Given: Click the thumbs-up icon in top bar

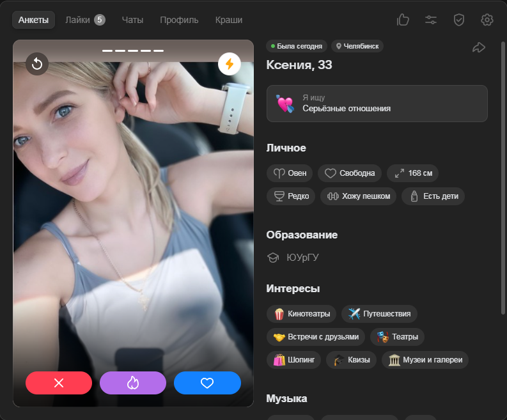Looking at the screenshot, I should 403,20.
